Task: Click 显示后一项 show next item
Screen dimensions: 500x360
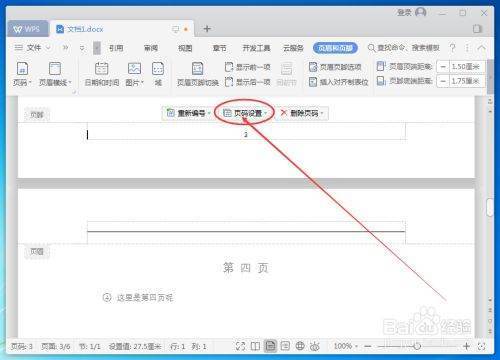Action: point(247,81)
